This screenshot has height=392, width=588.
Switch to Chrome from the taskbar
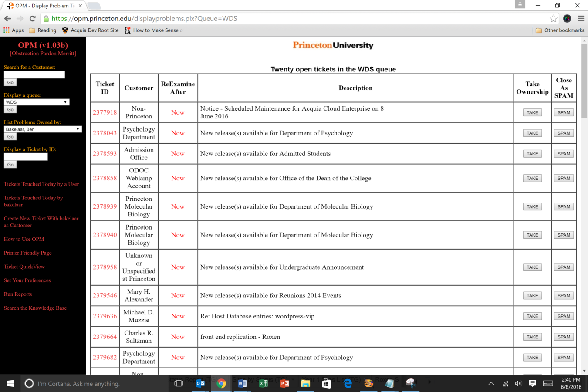click(221, 383)
